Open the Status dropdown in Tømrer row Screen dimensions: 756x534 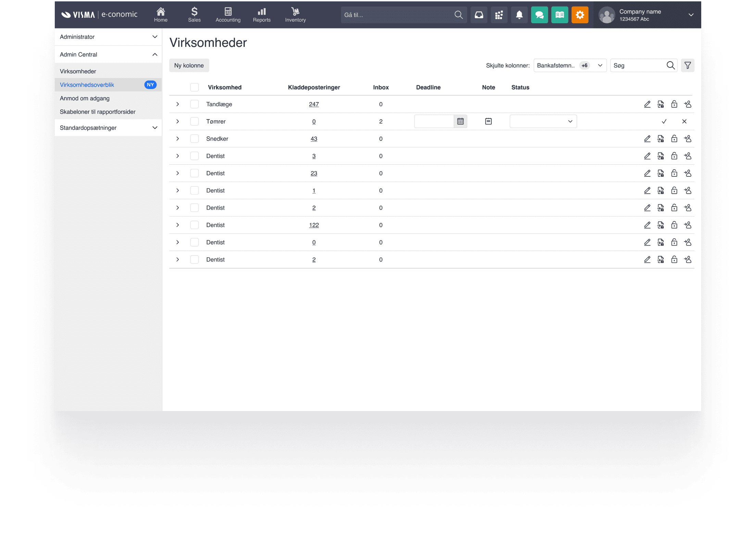[543, 121]
